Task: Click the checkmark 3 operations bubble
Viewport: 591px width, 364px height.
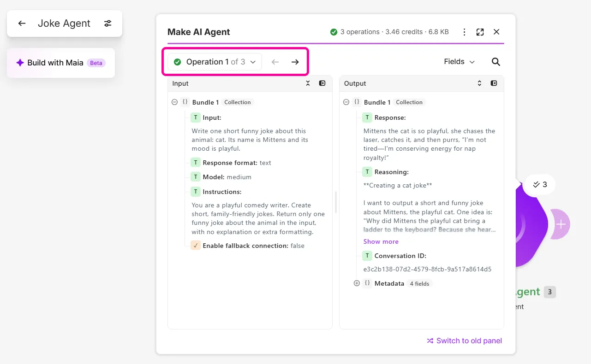Action: (x=540, y=184)
